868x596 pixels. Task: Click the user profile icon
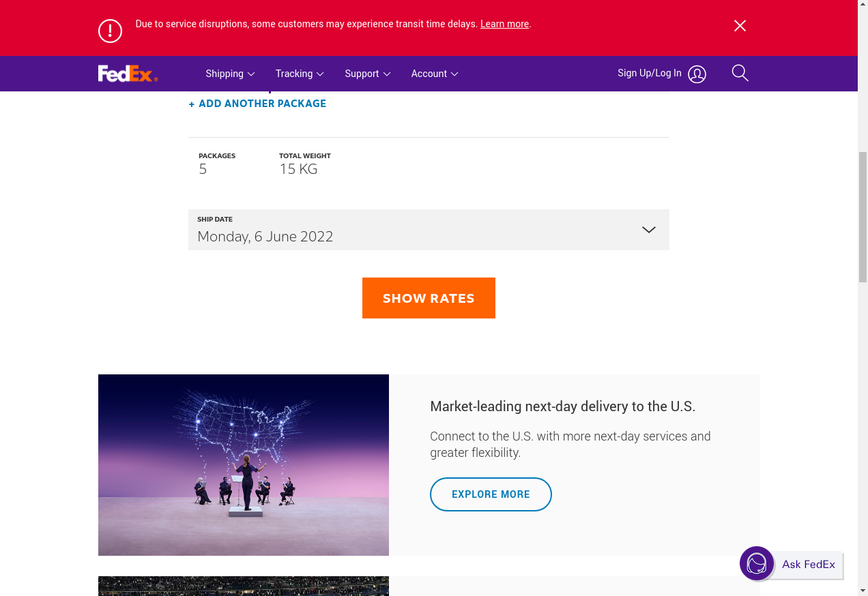click(697, 74)
